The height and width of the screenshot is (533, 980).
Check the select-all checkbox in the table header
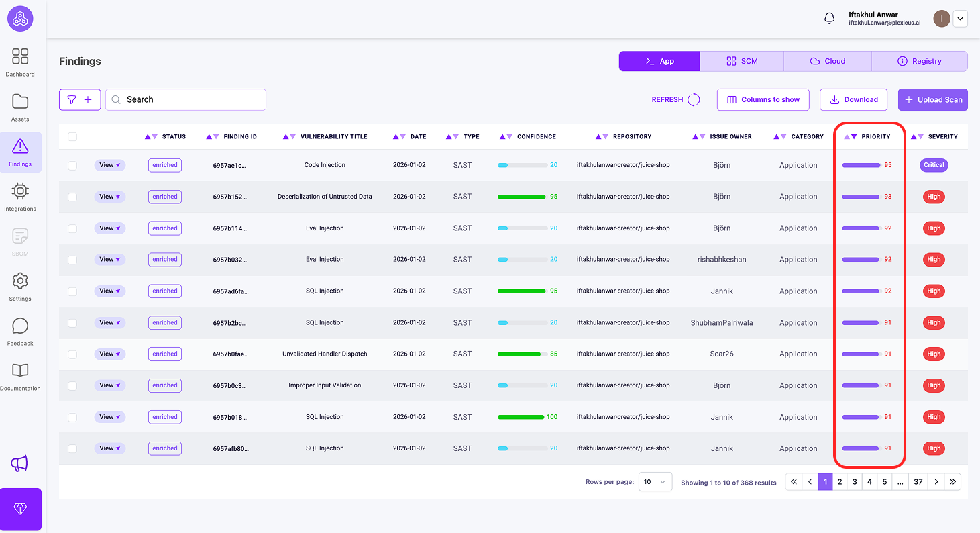72,136
